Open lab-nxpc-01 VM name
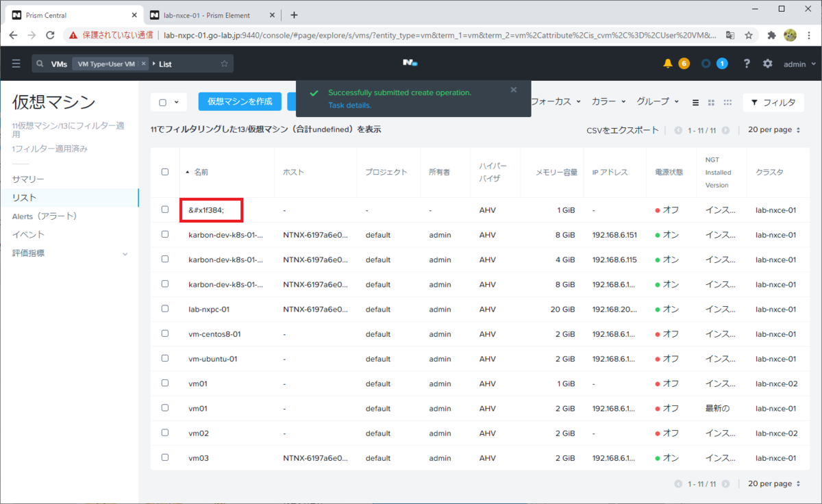 click(209, 310)
